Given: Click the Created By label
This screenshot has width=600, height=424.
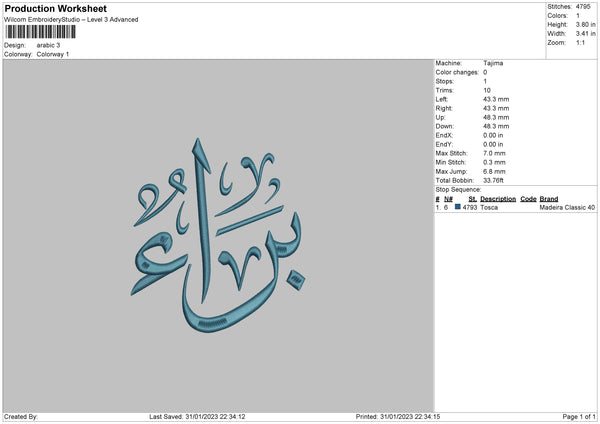Looking at the screenshot, I should (21, 417).
